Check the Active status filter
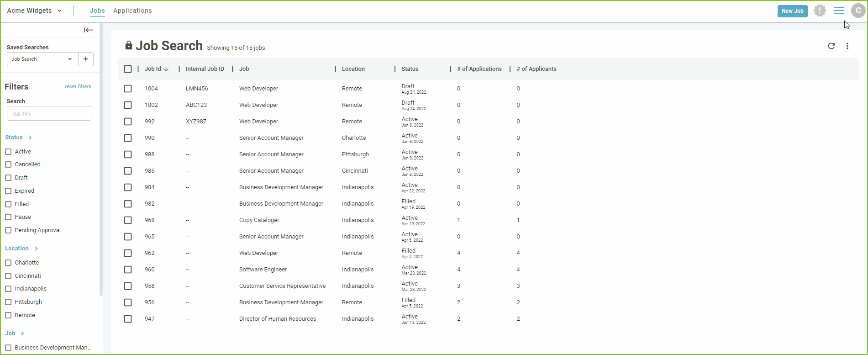Screen dimensions: 868x355 point(8,152)
